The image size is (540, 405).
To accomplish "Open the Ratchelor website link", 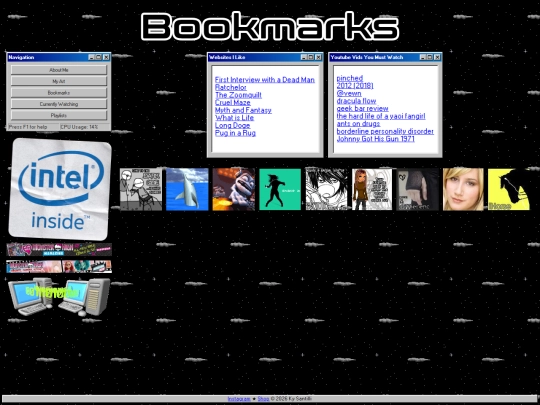I will click(x=230, y=87).
